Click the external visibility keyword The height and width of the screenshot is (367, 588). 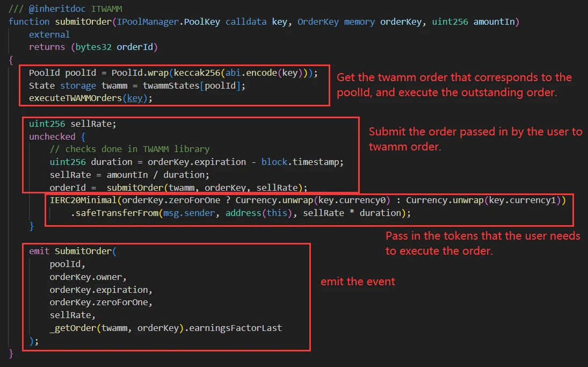(x=49, y=34)
